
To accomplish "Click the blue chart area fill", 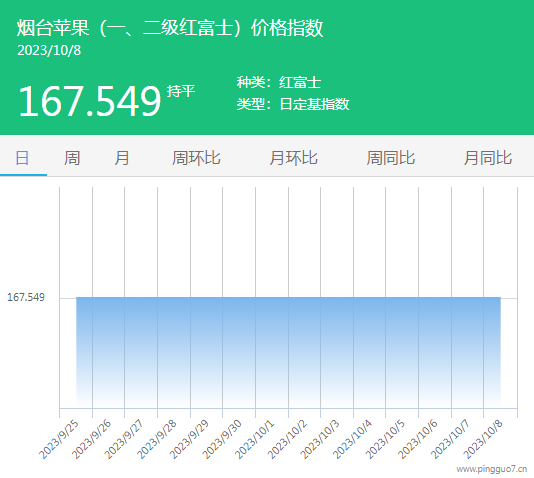I will pyautogui.click(x=288, y=351).
